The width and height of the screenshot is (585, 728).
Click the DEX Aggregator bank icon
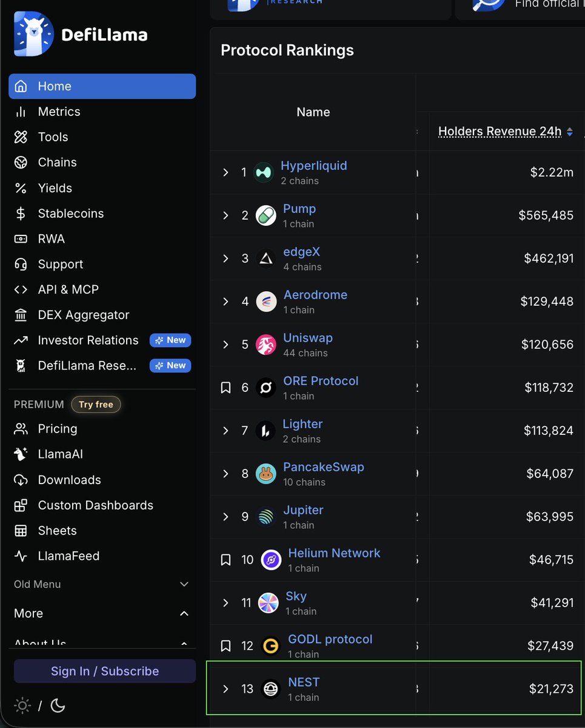[x=21, y=315]
